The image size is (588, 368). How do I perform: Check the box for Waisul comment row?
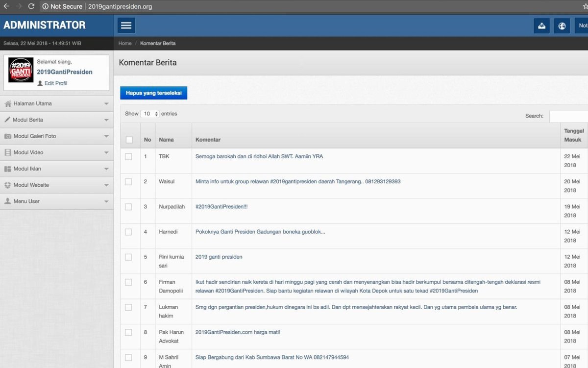point(128,182)
